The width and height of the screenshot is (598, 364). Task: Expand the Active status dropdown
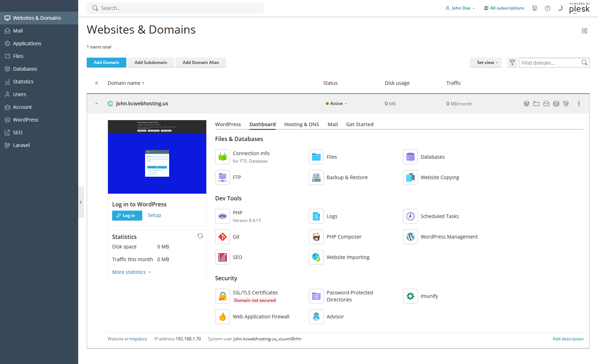click(x=336, y=103)
